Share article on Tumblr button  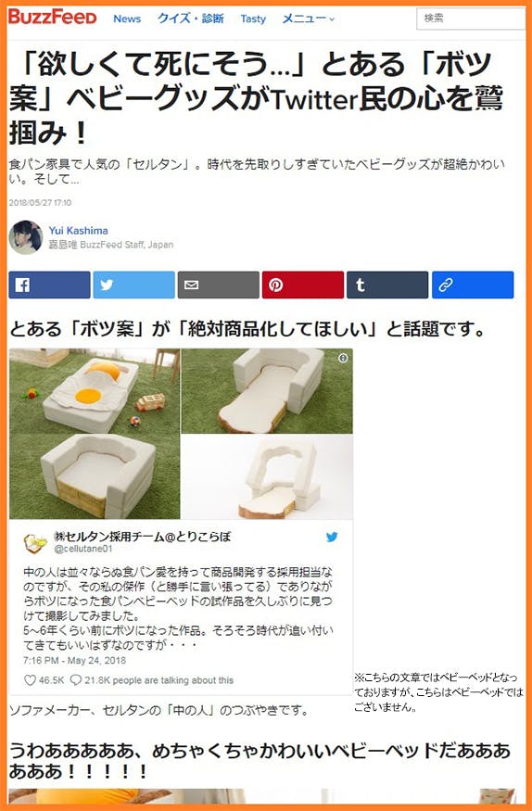pos(387,285)
